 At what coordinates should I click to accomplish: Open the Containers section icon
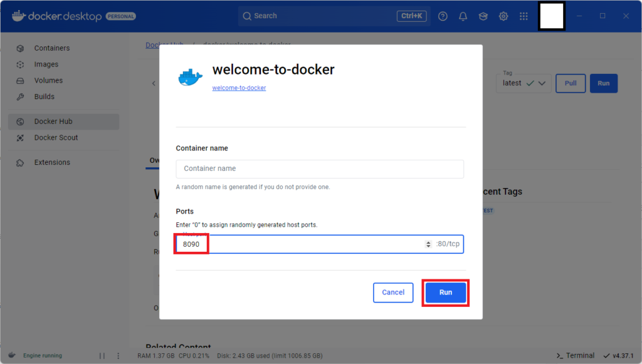pos(20,48)
